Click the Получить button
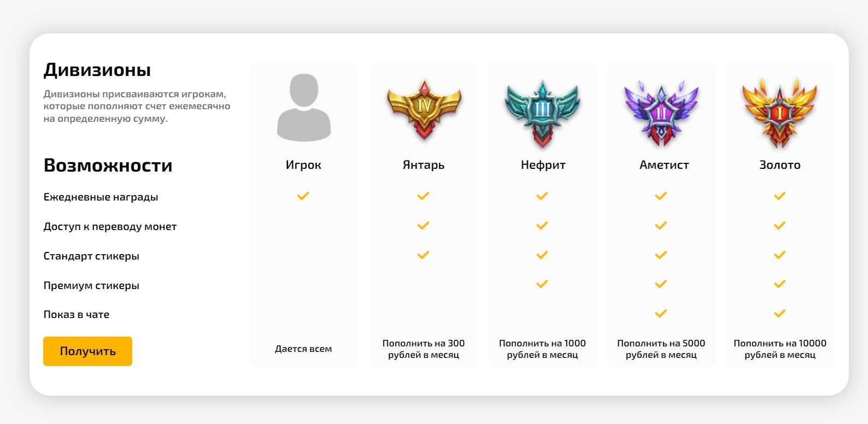The image size is (868, 424). pos(87,351)
